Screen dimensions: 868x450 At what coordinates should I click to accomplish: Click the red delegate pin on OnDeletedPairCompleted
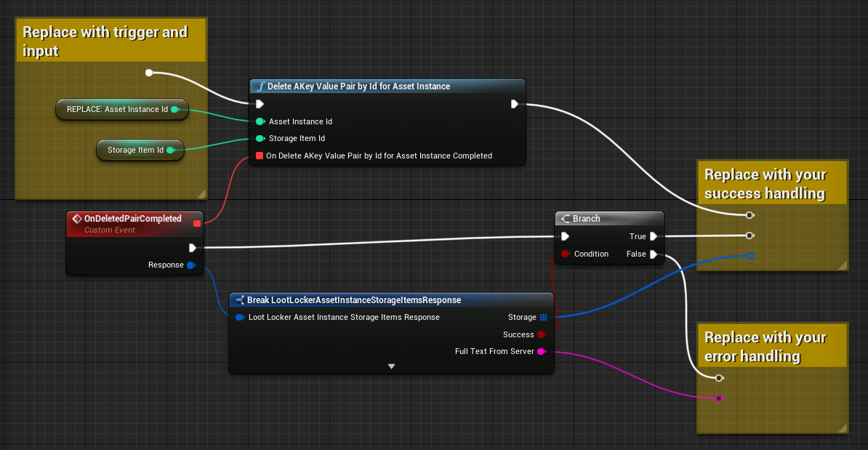tap(196, 223)
